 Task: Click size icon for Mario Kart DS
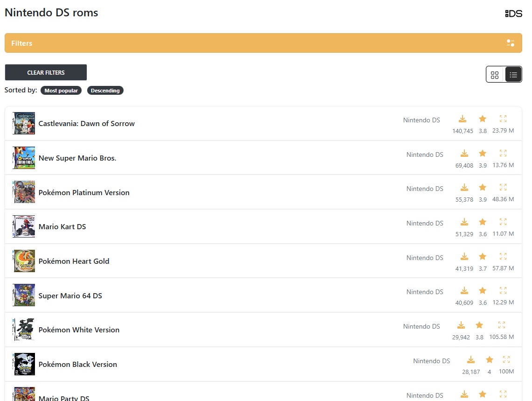[503, 222]
